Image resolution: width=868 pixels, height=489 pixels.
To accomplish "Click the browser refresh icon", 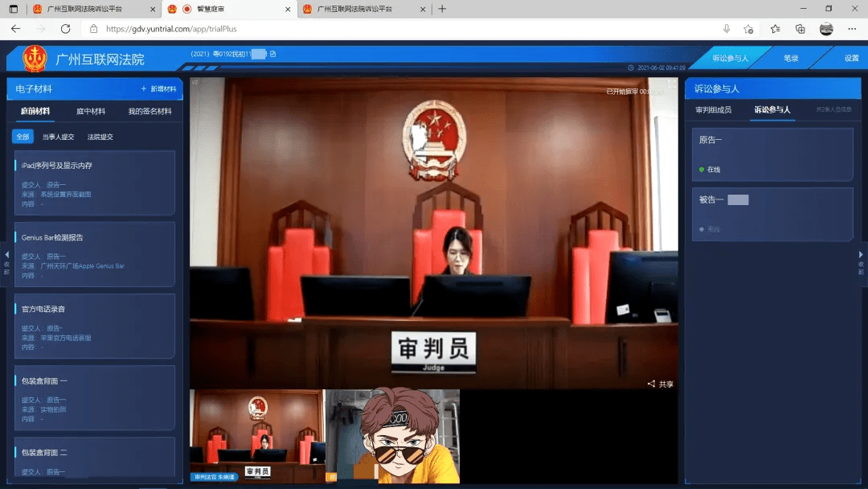I will coord(66,28).
